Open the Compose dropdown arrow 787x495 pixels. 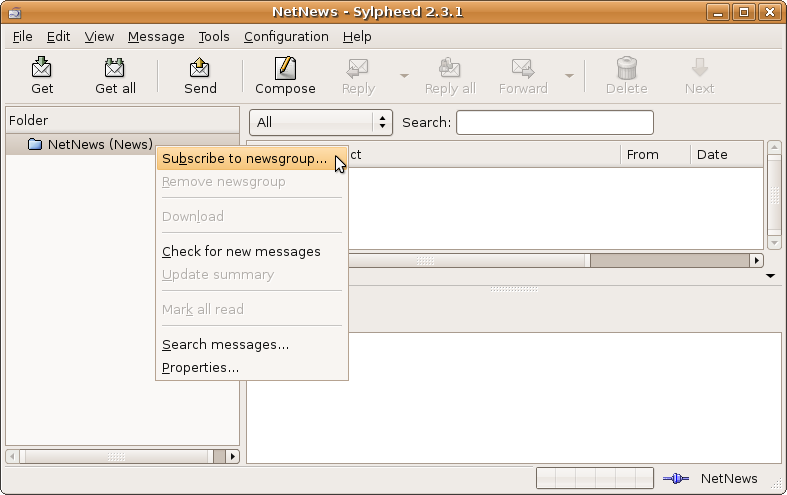tap(404, 75)
